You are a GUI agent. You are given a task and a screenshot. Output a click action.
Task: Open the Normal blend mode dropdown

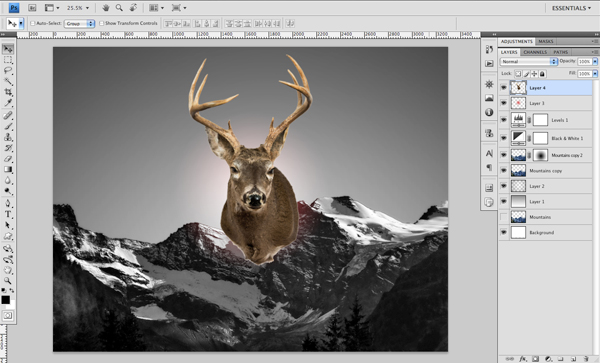(528, 61)
